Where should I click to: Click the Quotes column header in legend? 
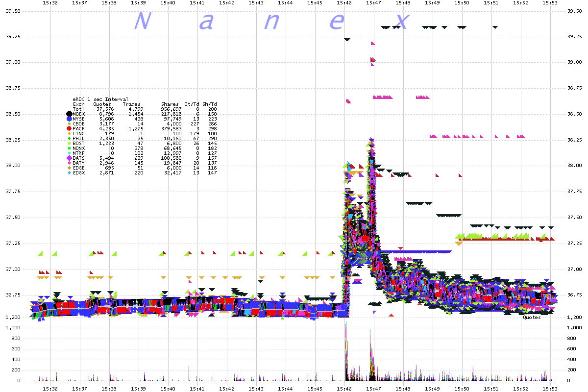point(102,104)
